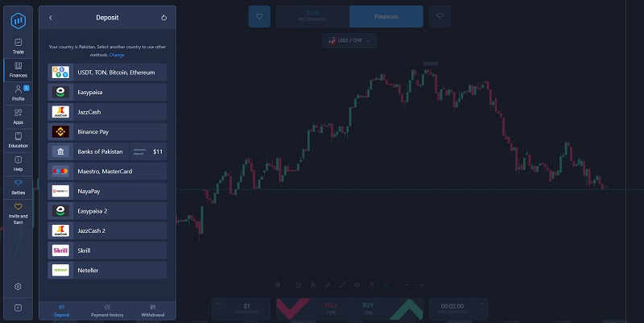Image resolution: width=644 pixels, height=323 pixels.
Task: Expand the USD / CHF pair dropdown
Action: [349, 40]
